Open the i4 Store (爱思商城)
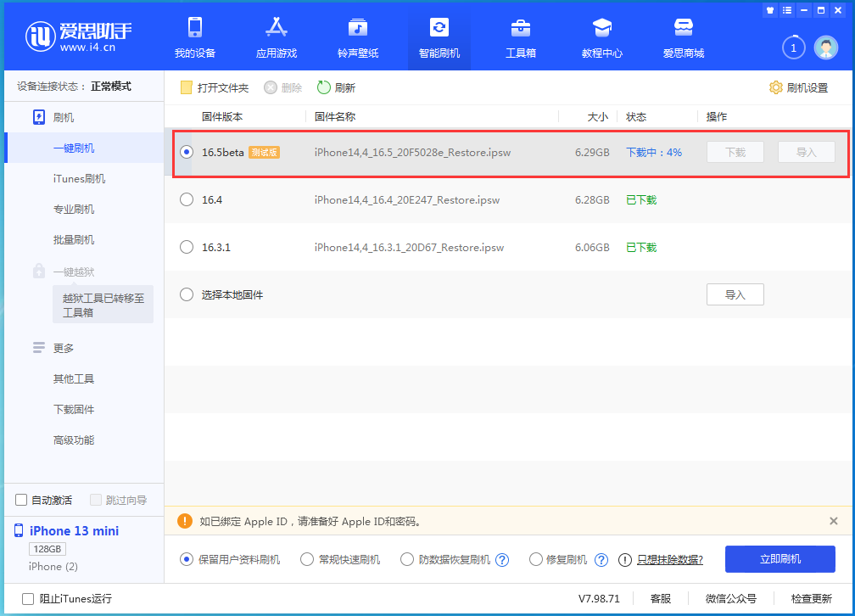The width and height of the screenshot is (855, 616). pyautogui.click(x=684, y=37)
